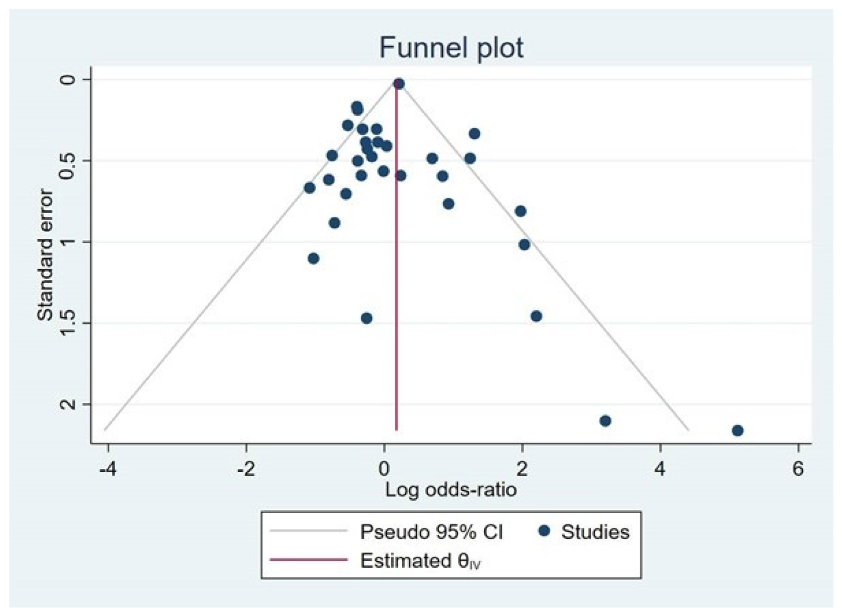Image resolution: width=842 pixels, height=616 pixels.
Task: Select the rightmost study point near log odds 5
Action: 738,430
